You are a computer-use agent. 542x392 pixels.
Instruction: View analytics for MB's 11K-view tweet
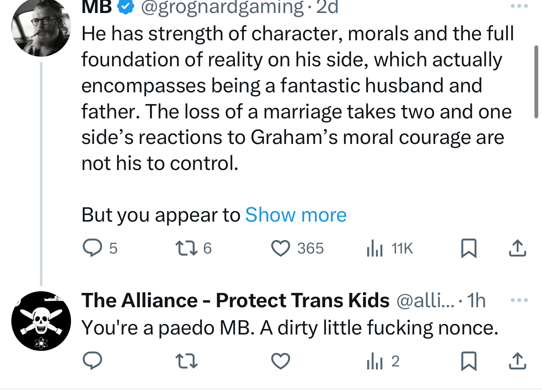pyautogui.click(x=375, y=248)
